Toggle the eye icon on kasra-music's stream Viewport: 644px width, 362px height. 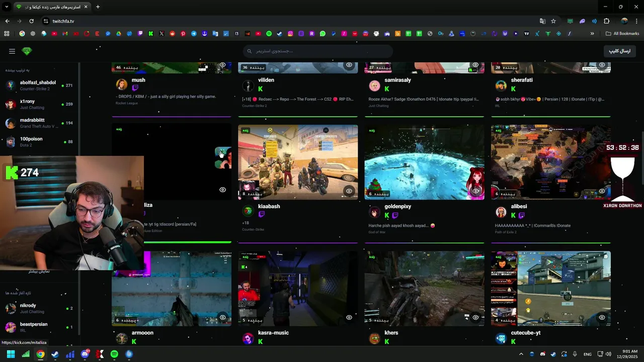(x=349, y=317)
